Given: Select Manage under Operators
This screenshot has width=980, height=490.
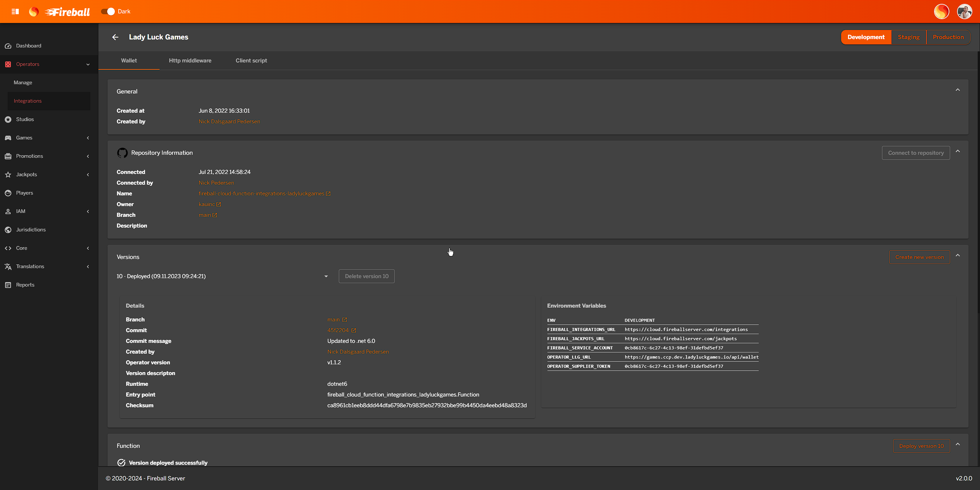Looking at the screenshot, I should 23,82.
